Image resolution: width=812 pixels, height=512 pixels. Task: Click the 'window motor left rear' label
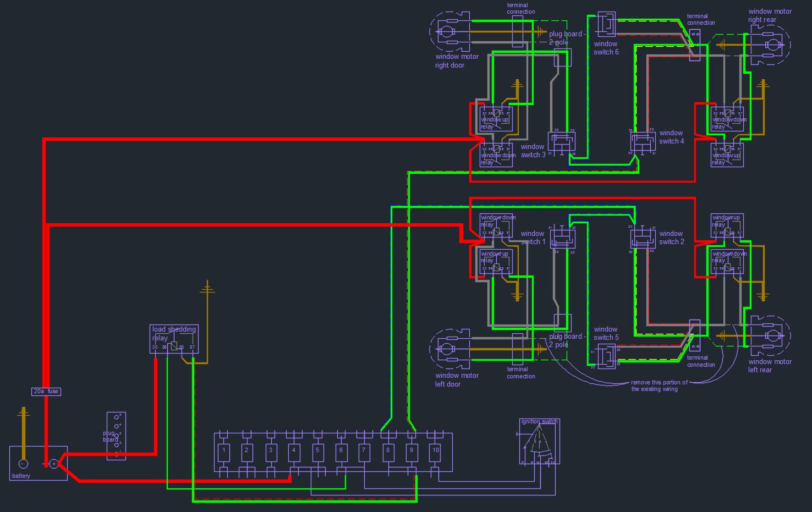(x=770, y=366)
